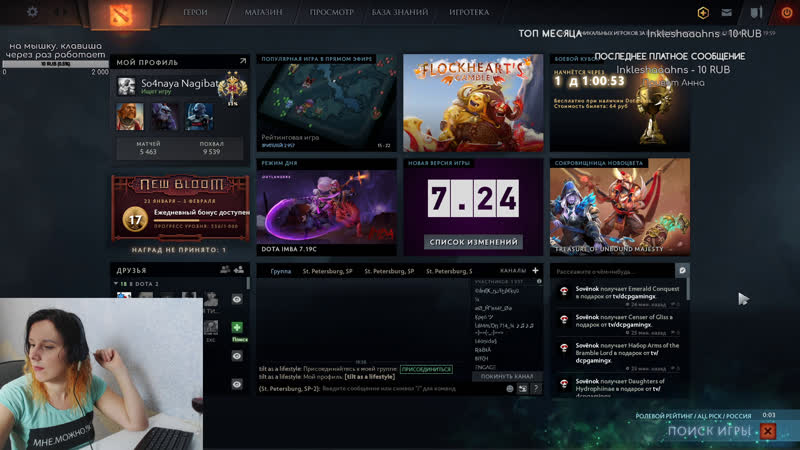Toggle eye icon above the green plus button

[x=237, y=299]
